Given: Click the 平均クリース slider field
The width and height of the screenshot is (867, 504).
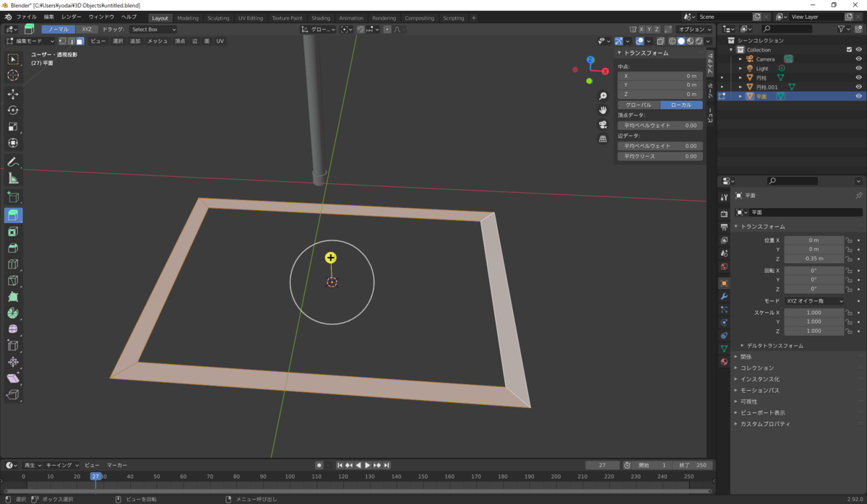Looking at the screenshot, I should 659,156.
